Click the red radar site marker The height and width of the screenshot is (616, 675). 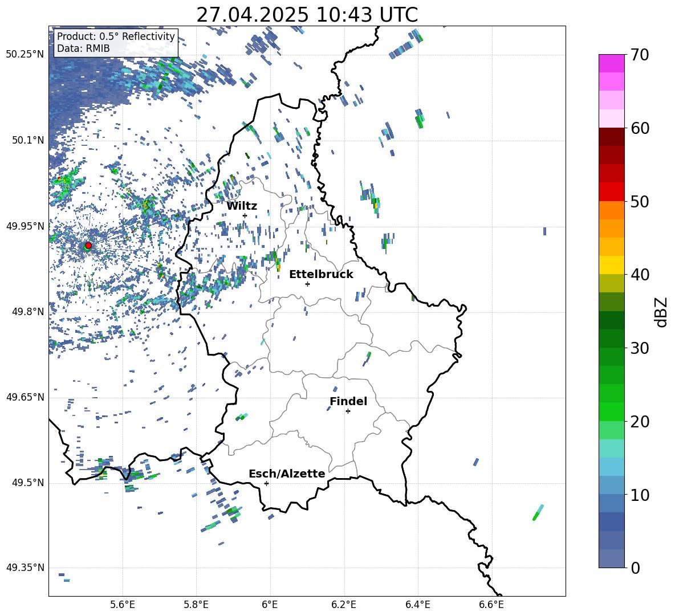click(x=88, y=246)
